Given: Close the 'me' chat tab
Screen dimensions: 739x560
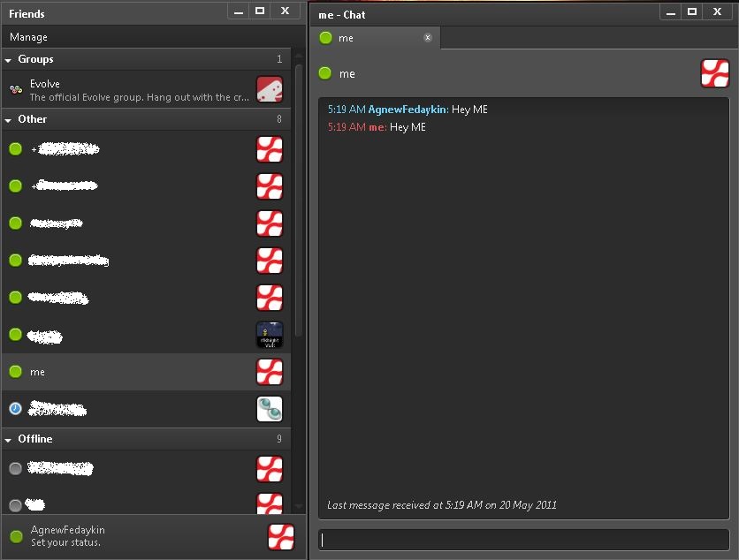Looking at the screenshot, I should [x=428, y=37].
